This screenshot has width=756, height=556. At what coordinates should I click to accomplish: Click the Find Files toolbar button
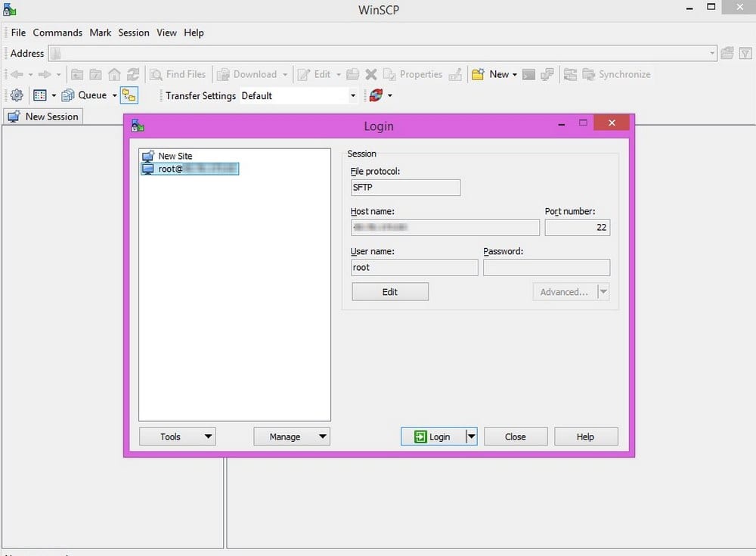[178, 74]
